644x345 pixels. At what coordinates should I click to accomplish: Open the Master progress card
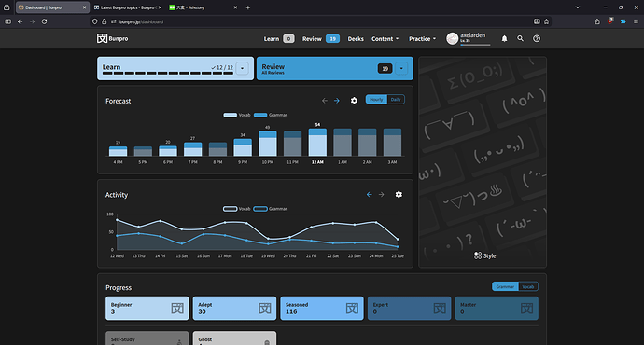point(497,308)
